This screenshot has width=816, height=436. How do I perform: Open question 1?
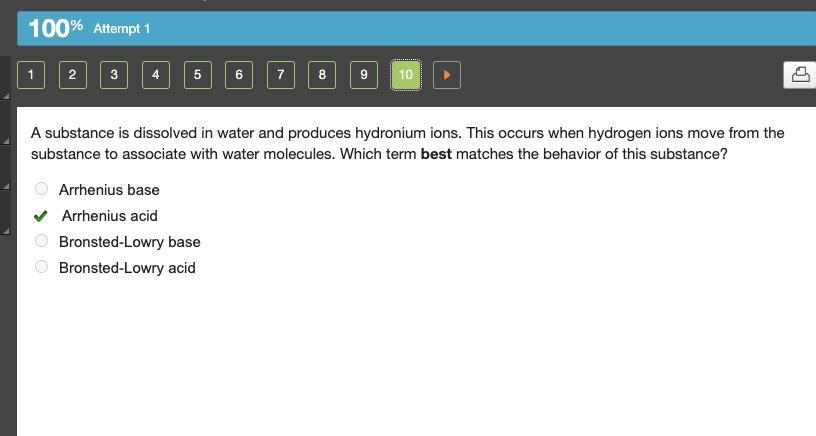31,75
